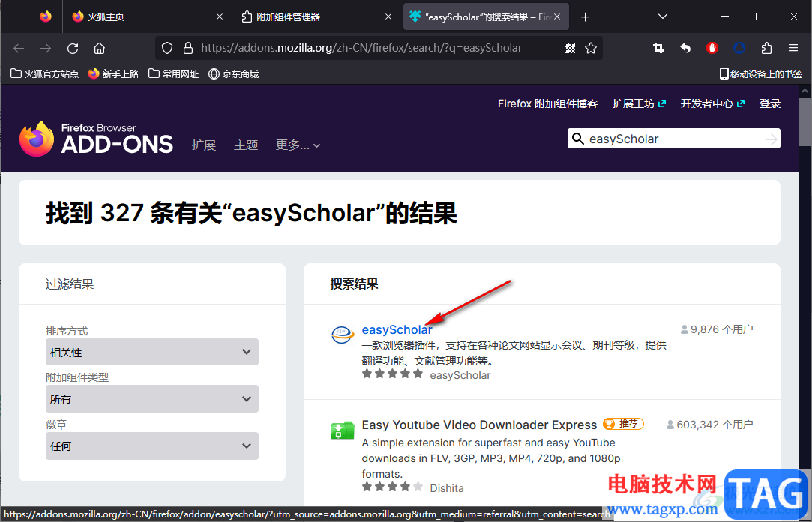Open the 火狐官方站点 bookmark folder

coord(45,74)
